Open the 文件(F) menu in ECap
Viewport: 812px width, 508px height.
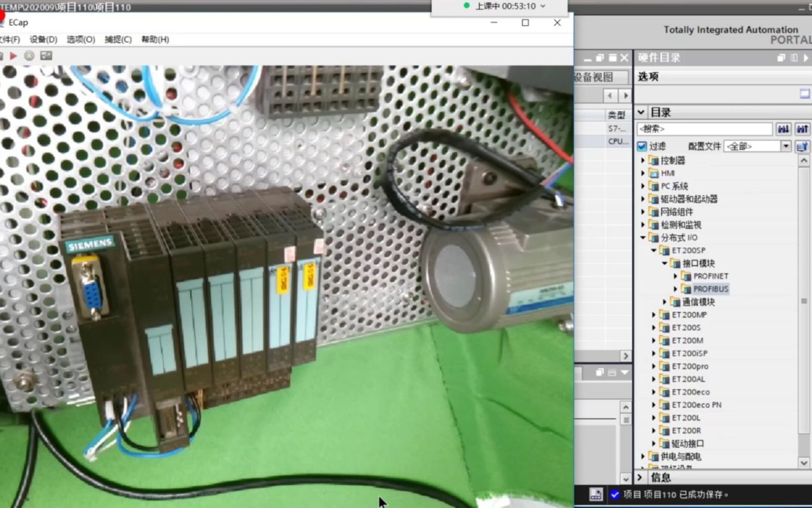[10, 39]
